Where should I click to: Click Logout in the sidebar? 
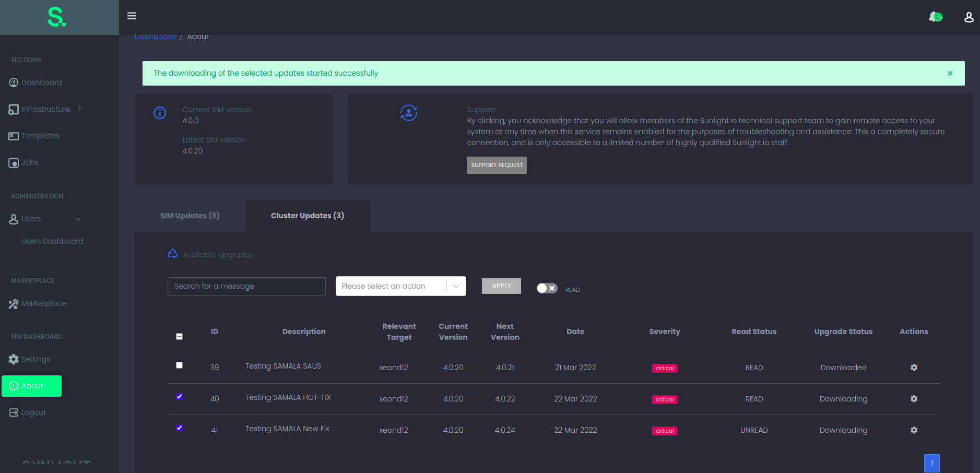pyautogui.click(x=33, y=412)
